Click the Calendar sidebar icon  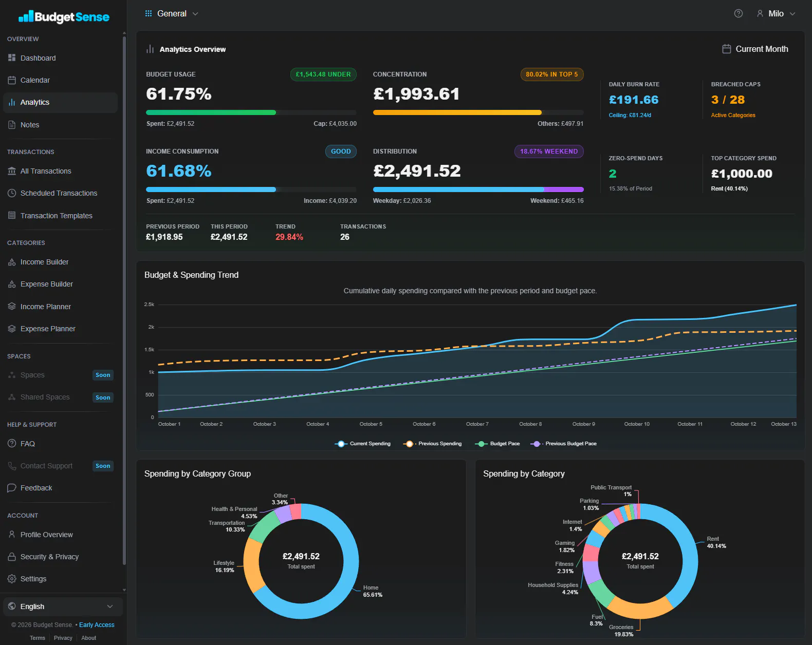pos(12,80)
